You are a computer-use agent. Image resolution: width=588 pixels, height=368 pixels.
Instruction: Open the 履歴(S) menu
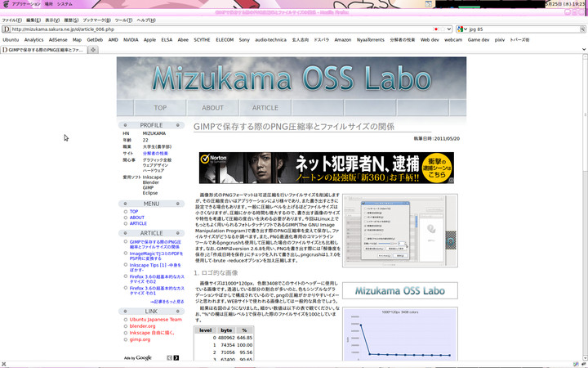click(x=71, y=20)
